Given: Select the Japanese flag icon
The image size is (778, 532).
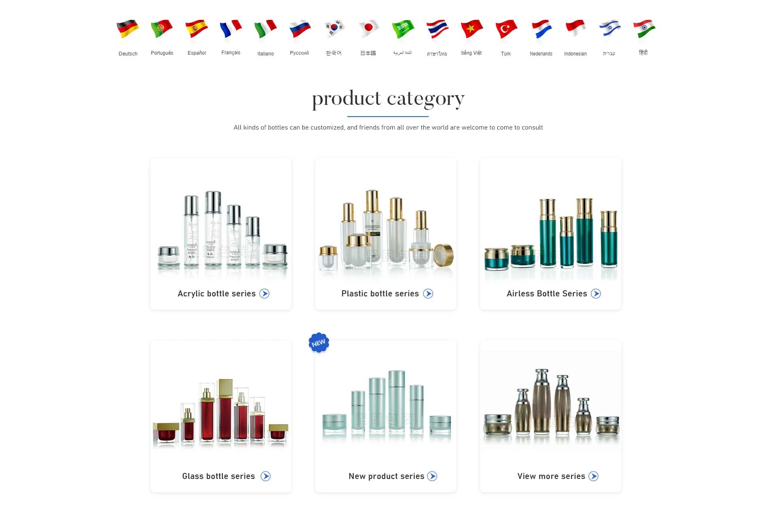Looking at the screenshot, I should (x=368, y=29).
